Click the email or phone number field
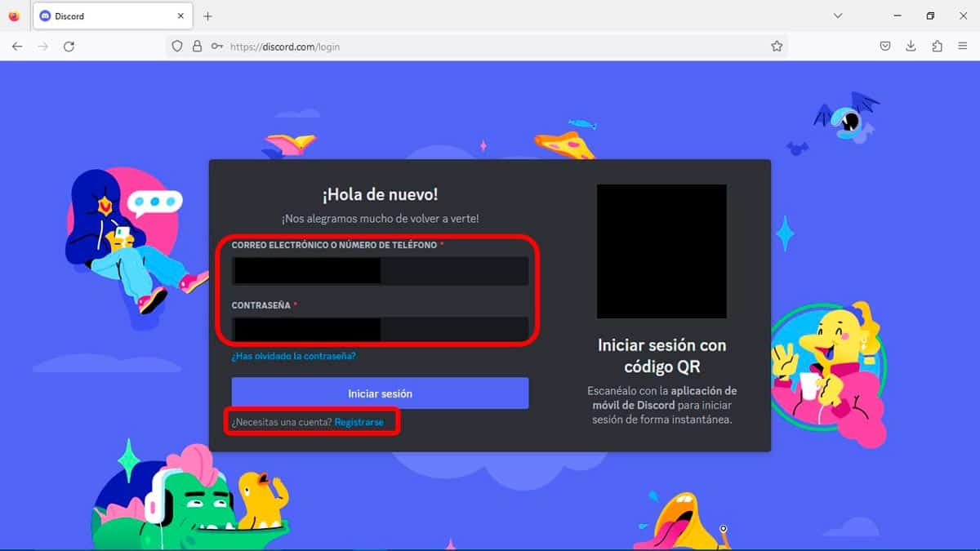980x551 pixels. (x=380, y=271)
